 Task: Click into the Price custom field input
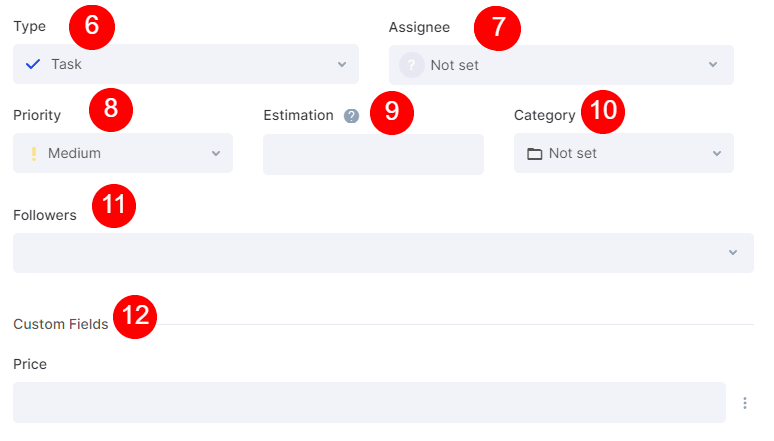point(369,402)
